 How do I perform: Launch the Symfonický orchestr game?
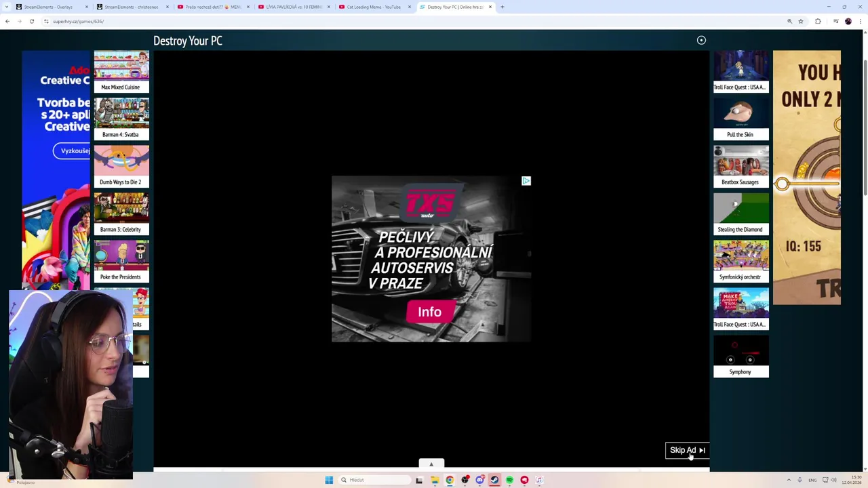[x=741, y=261]
